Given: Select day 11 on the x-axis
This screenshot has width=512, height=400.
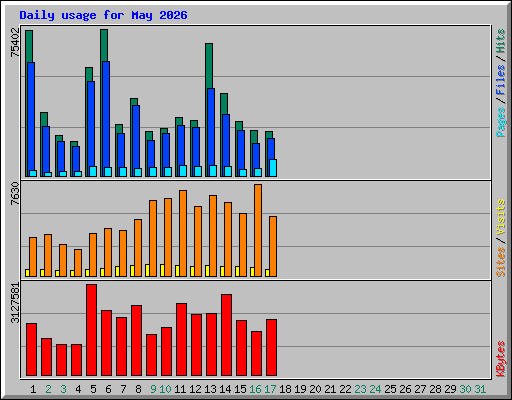Looking at the screenshot, I should pos(180,389).
